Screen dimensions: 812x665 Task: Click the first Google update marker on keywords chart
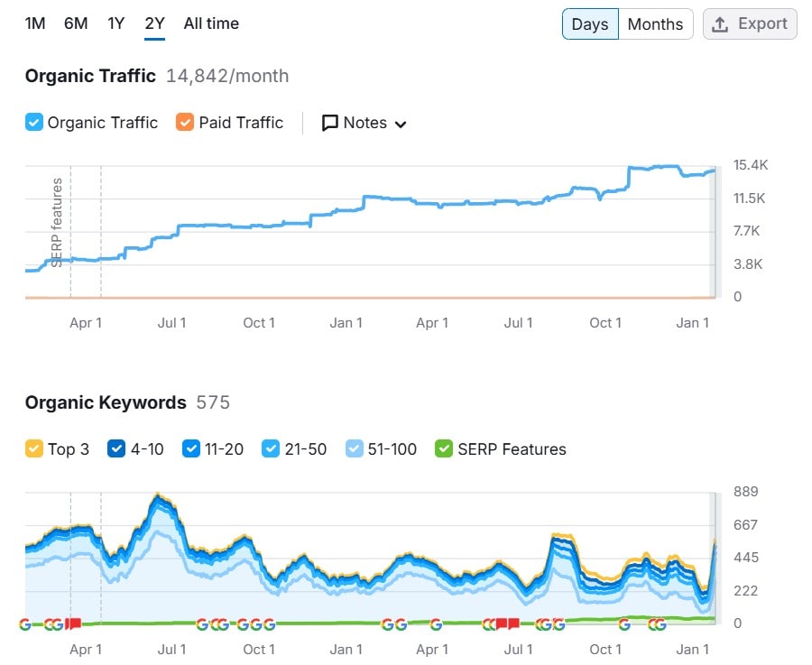24,623
